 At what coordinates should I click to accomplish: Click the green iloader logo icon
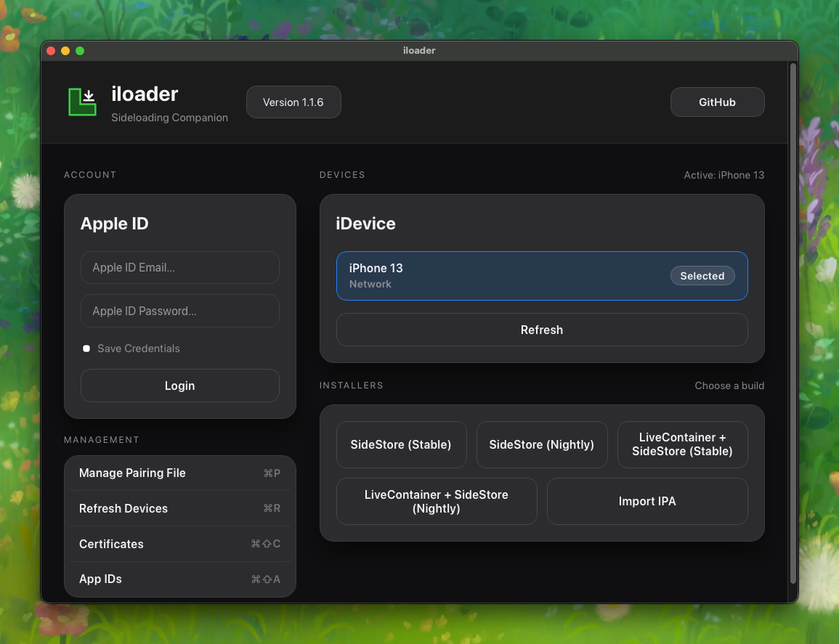(82, 102)
